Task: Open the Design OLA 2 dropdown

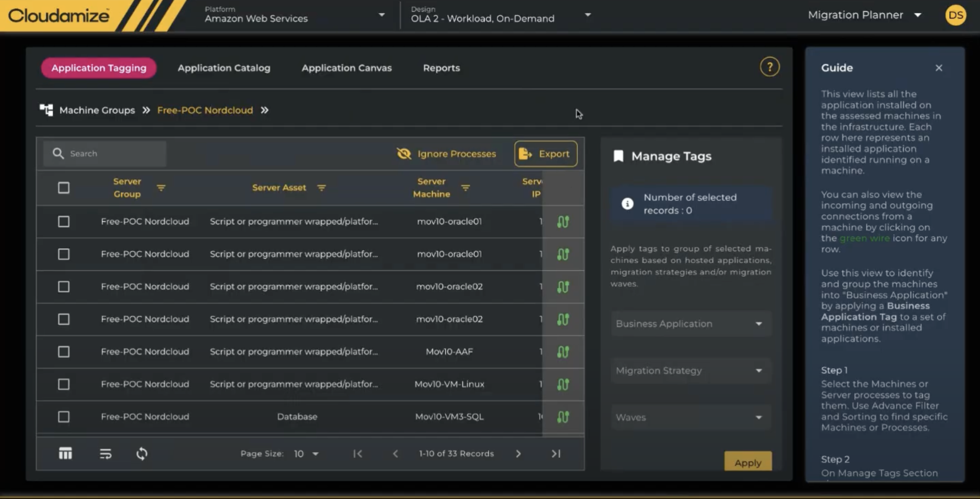Action: tap(501, 15)
